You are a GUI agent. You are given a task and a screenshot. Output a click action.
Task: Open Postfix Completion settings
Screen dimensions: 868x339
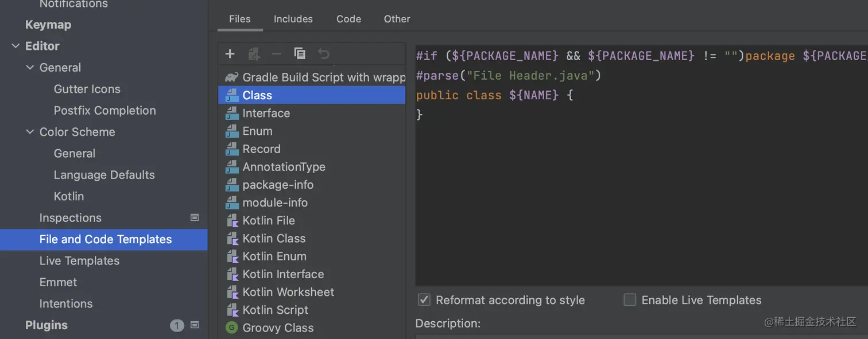[x=105, y=110]
